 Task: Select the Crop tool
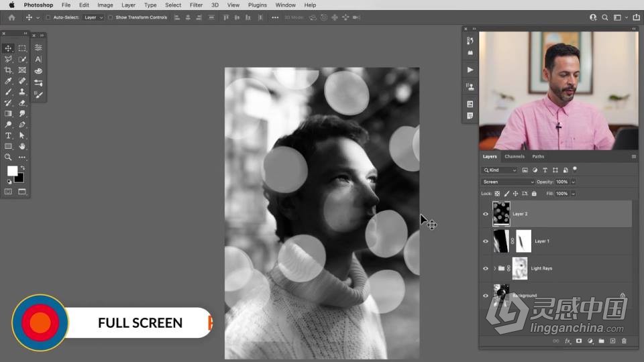click(8, 70)
